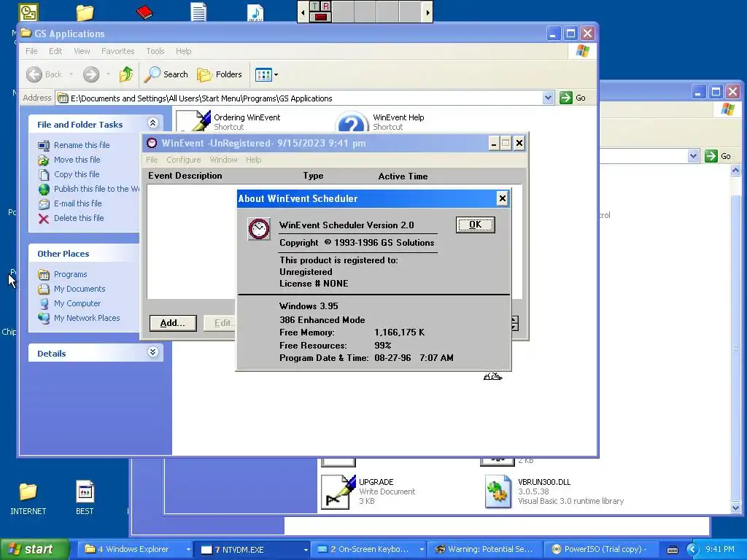
Task: Open the WinEvent Configure menu
Action: pyautogui.click(x=183, y=160)
